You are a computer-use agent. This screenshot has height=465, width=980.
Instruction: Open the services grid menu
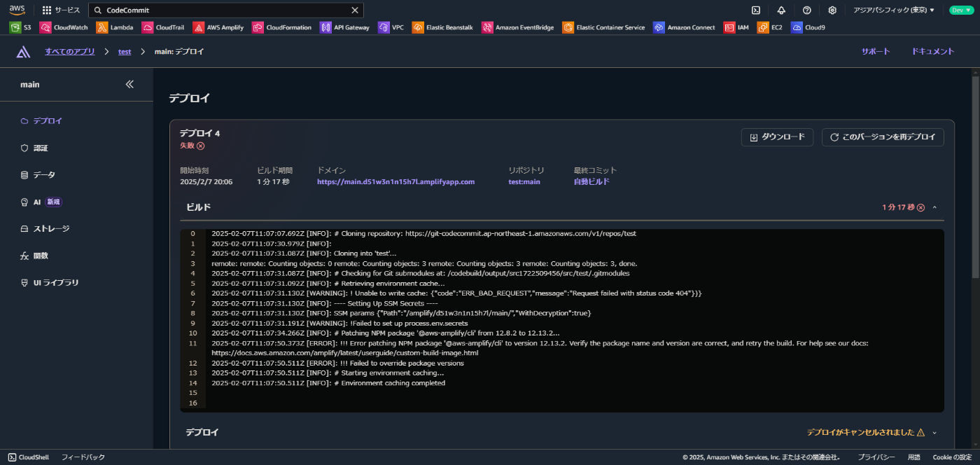point(62,11)
